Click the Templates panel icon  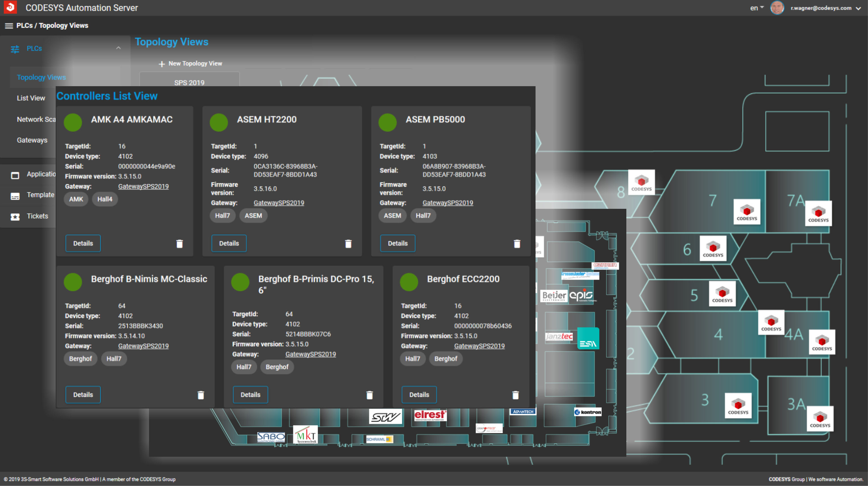pyautogui.click(x=16, y=196)
